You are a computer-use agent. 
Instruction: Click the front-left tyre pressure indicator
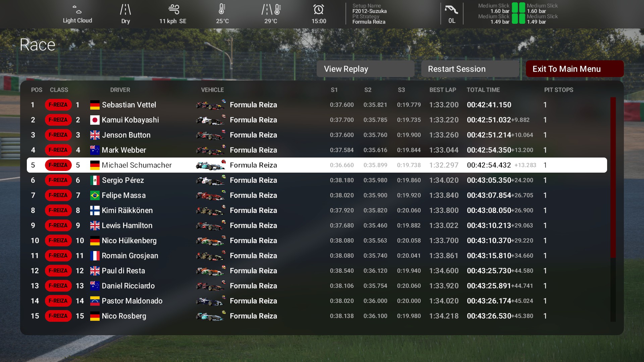(515, 8)
